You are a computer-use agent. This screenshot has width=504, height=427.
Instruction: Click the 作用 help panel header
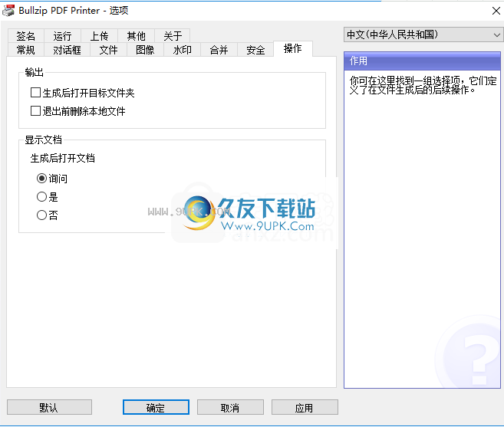(422, 61)
